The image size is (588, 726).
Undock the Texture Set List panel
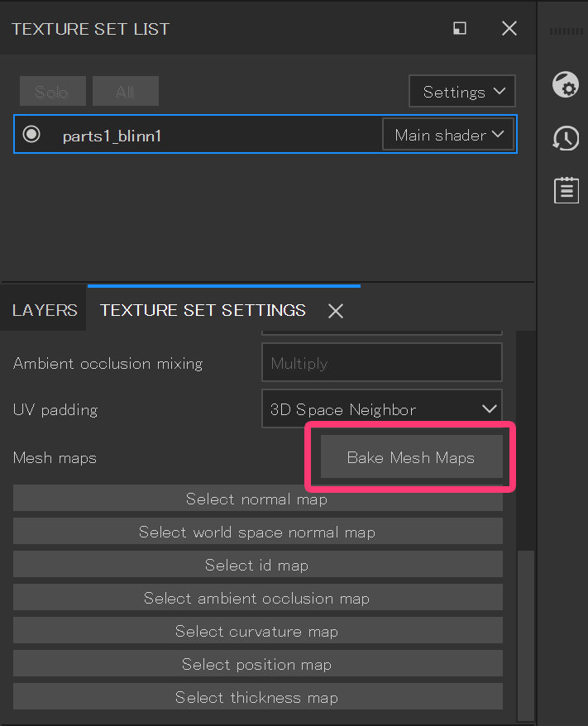click(x=459, y=28)
